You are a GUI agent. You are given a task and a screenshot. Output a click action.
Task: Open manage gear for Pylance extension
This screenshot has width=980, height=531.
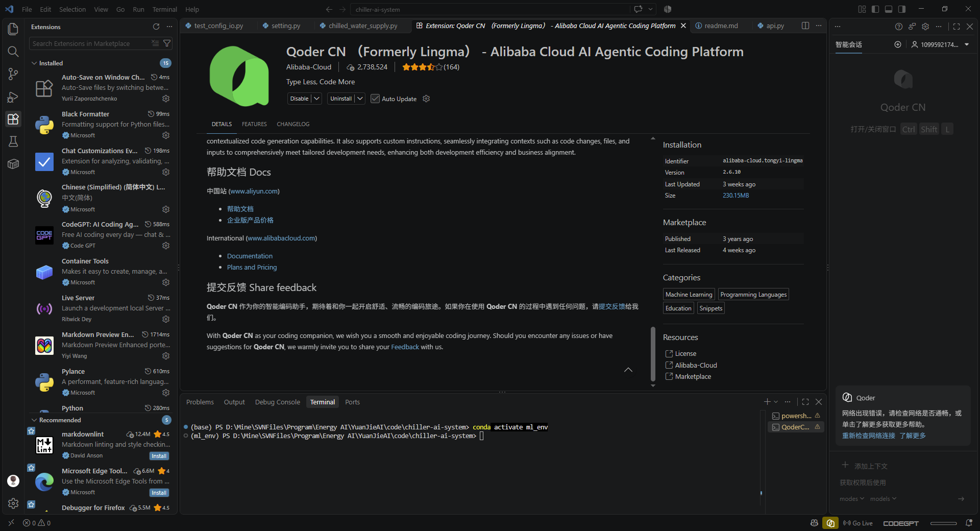click(166, 393)
